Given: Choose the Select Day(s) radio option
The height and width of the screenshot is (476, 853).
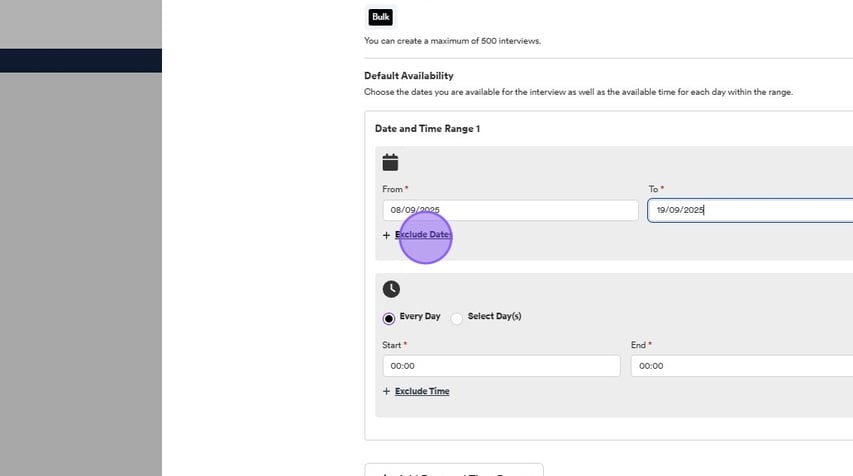Looking at the screenshot, I should pos(457,318).
